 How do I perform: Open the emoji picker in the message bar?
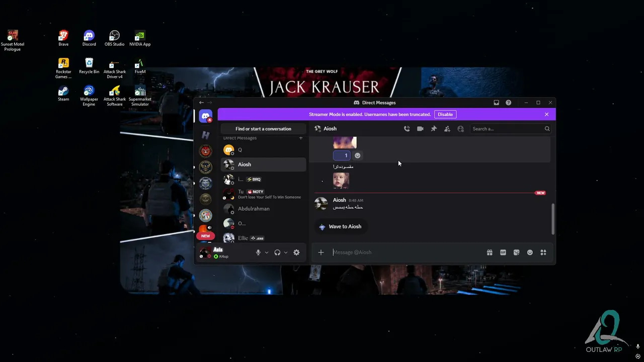pyautogui.click(x=530, y=252)
